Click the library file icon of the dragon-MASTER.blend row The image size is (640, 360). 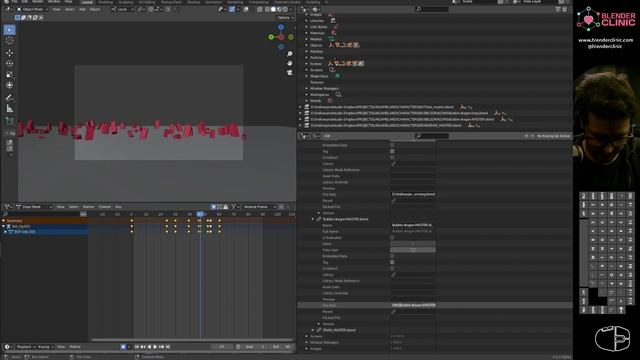point(307,119)
